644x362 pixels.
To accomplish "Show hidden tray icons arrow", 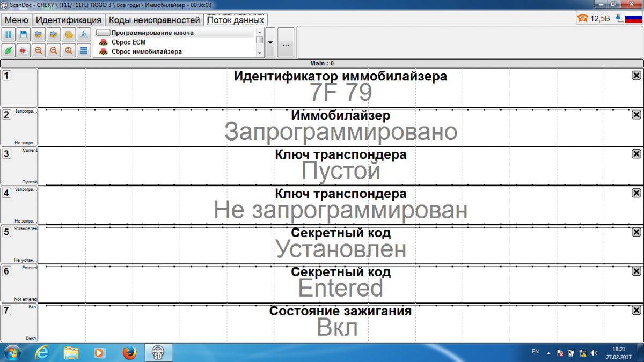I will (548, 353).
